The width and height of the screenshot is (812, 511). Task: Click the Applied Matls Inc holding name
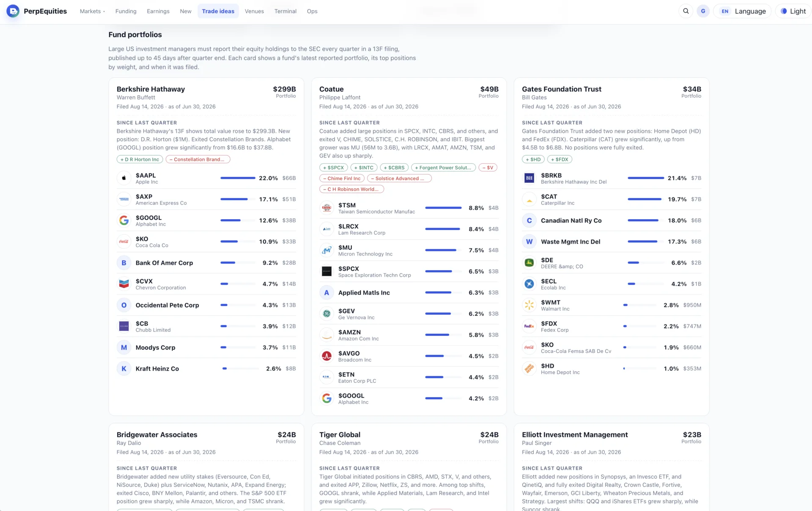[x=364, y=292]
